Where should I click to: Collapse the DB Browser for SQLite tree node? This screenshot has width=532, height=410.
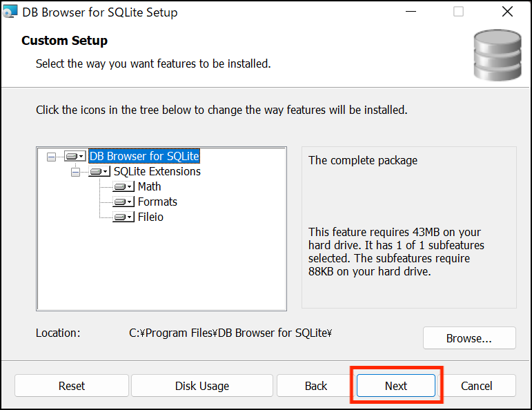(x=51, y=157)
